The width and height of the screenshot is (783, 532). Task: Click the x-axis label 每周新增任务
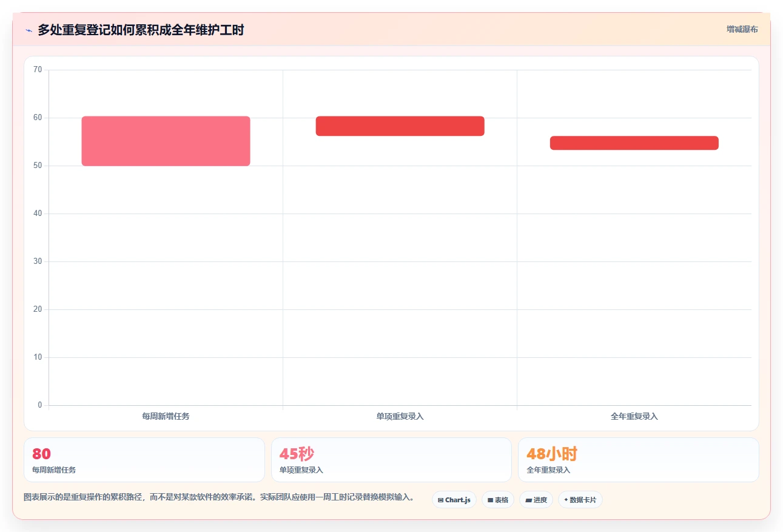166,416
